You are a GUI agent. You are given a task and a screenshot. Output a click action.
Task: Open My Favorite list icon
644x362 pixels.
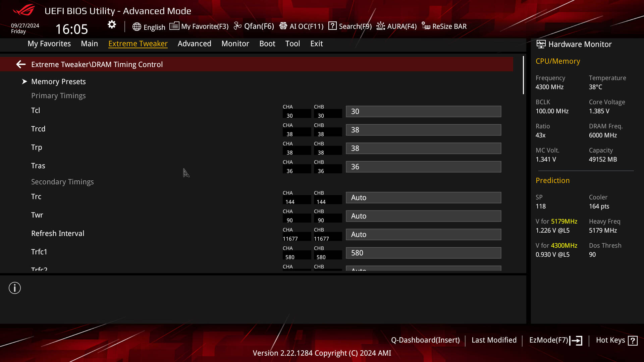pyautogui.click(x=174, y=26)
